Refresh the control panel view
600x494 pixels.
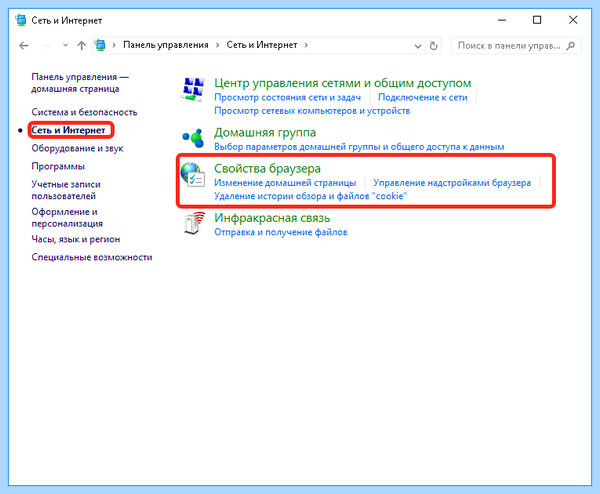433,46
